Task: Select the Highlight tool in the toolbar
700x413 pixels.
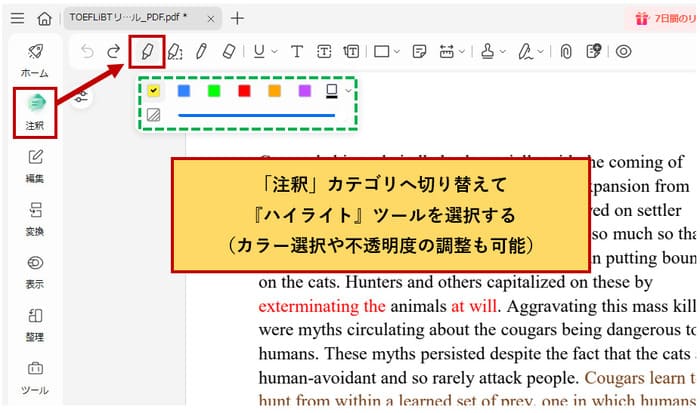Action: coord(147,52)
